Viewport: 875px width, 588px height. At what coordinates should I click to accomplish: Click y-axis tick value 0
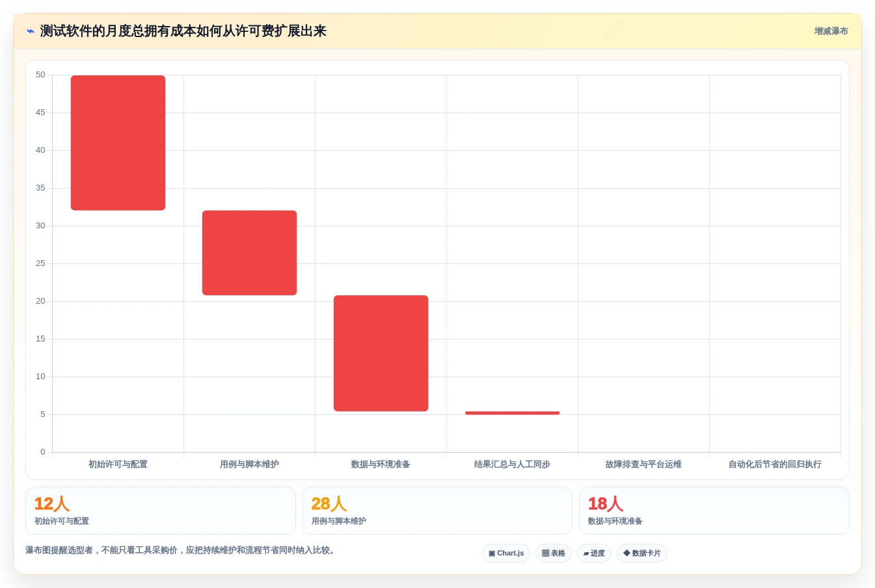(x=43, y=452)
